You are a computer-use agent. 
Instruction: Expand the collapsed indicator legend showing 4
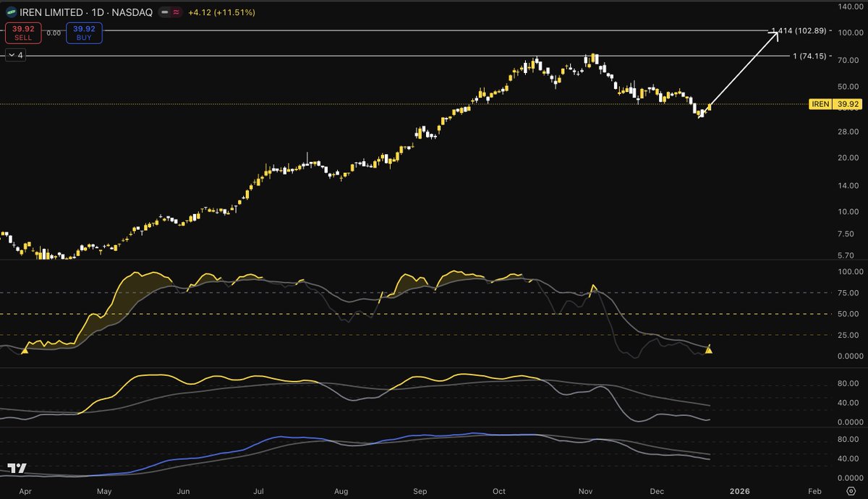tap(15, 55)
